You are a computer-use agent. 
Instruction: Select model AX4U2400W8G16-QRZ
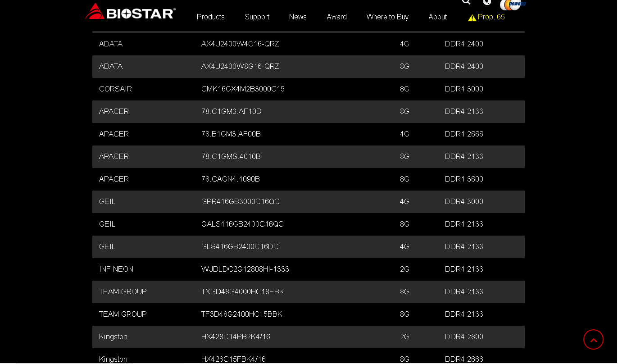tap(240, 66)
